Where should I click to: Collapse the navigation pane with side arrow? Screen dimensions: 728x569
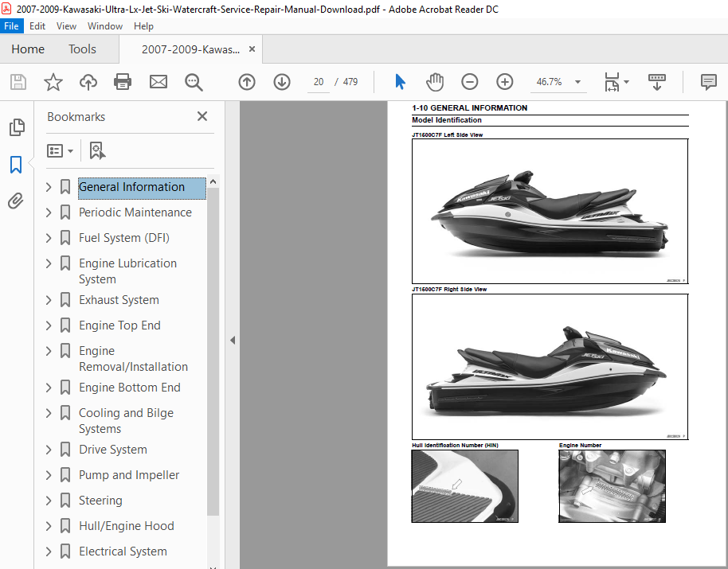pos(233,341)
